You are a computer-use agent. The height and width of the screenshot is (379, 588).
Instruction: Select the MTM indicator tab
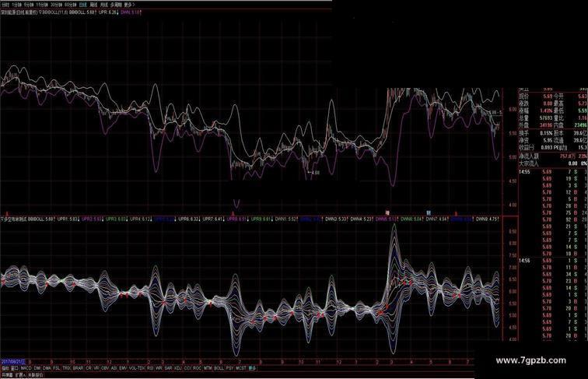tap(208, 368)
